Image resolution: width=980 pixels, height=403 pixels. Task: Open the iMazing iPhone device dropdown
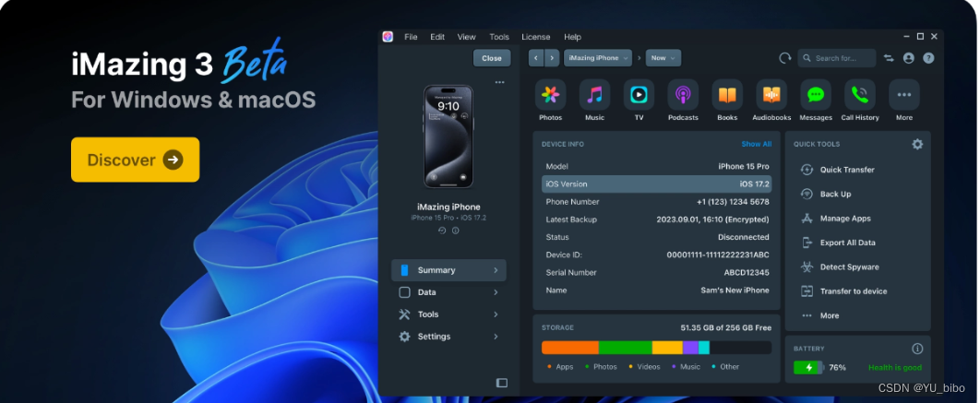click(x=597, y=58)
